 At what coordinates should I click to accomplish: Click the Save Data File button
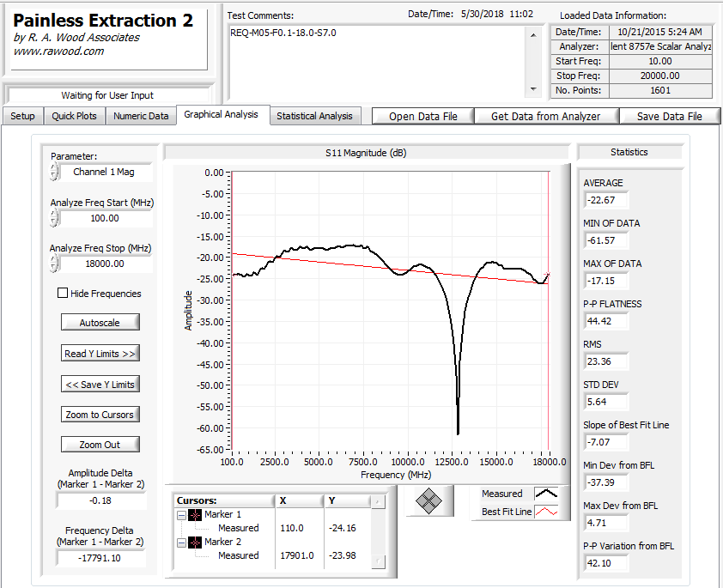click(670, 116)
